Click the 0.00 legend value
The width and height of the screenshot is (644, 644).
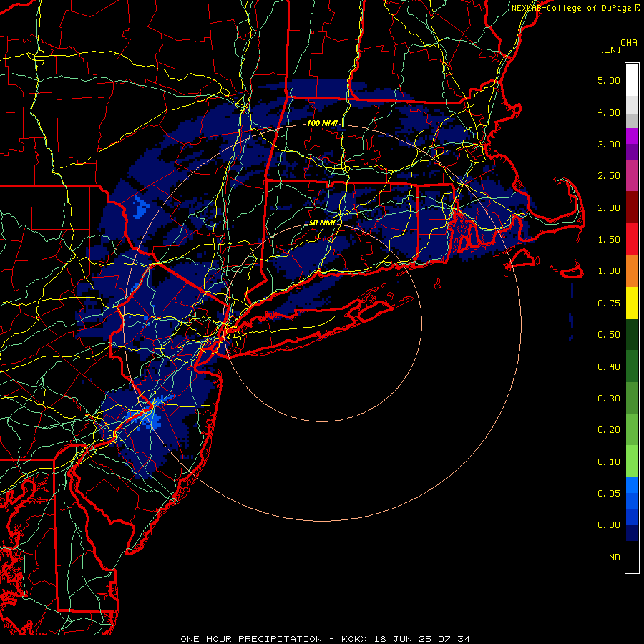click(x=609, y=525)
